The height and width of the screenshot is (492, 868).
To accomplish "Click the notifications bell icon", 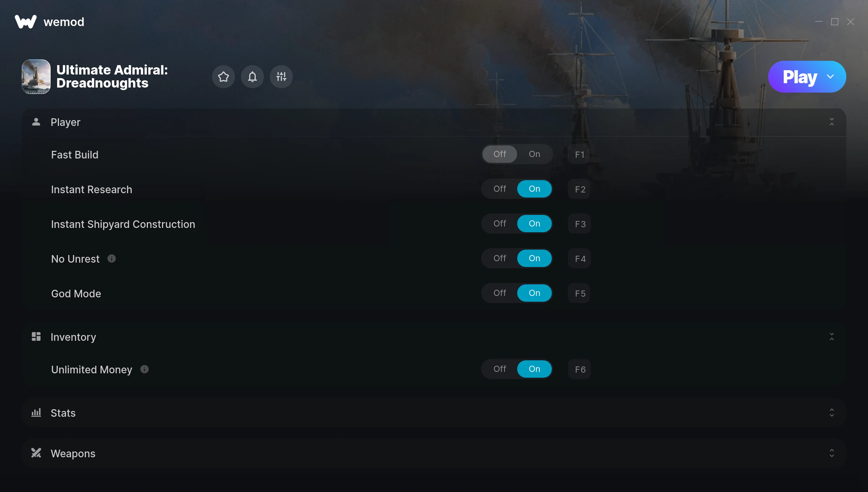I will (252, 76).
